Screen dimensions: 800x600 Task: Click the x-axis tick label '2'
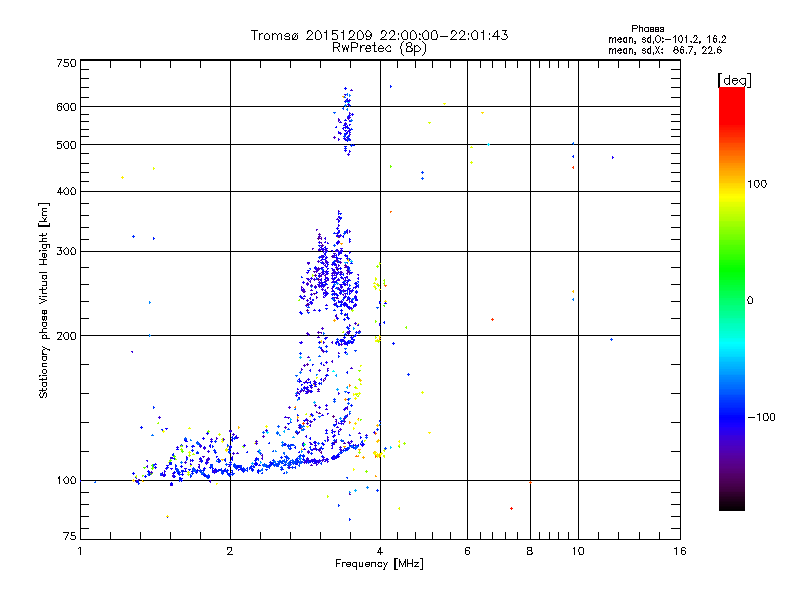click(x=230, y=551)
